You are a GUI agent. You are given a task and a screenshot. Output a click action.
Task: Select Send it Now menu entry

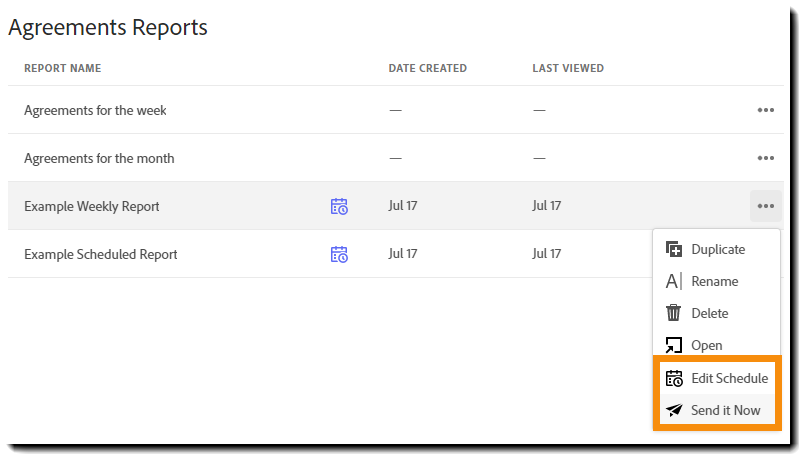point(725,410)
